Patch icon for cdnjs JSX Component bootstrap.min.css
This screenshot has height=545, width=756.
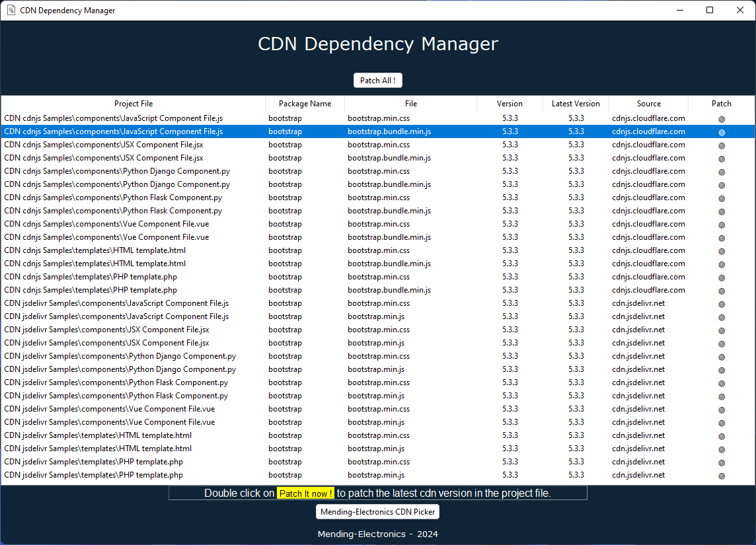coord(721,145)
